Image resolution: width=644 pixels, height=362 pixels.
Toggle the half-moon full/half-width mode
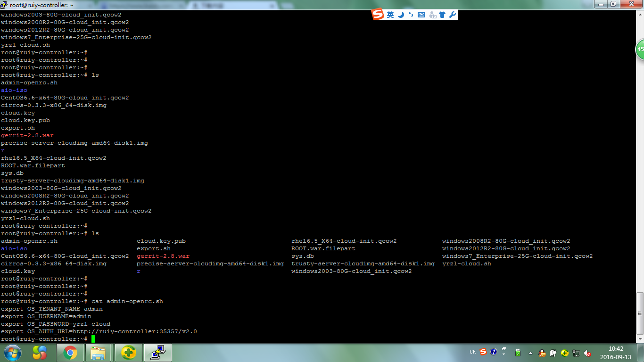click(401, 15)
